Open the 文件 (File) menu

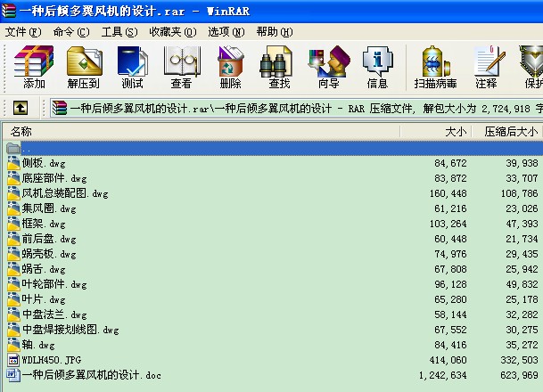point(22,31)
